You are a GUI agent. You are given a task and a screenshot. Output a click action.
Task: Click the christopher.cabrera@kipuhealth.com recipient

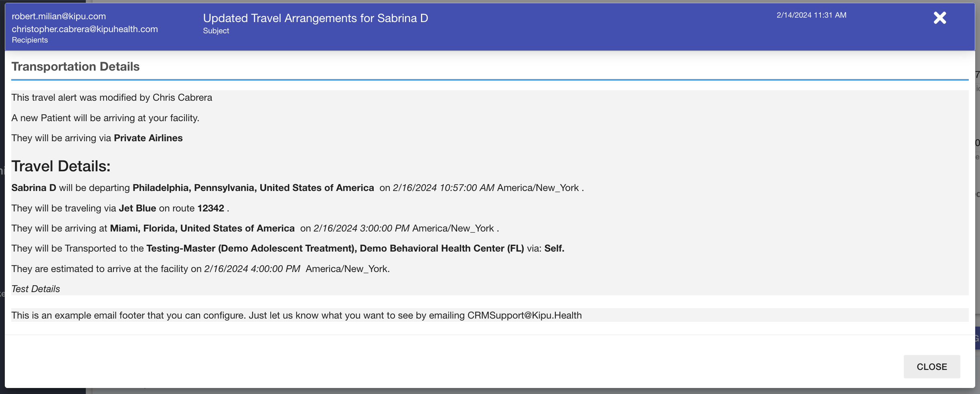[85, 29]
